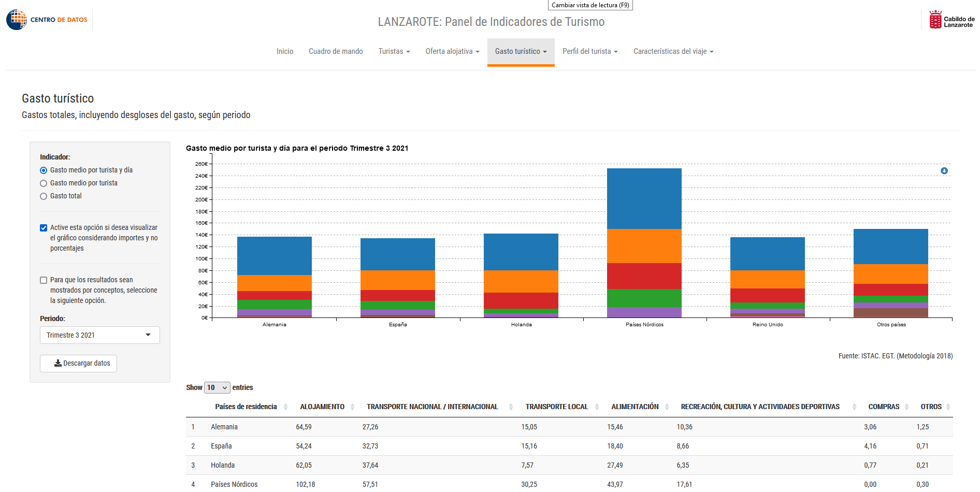Click the Descargar datos button
The width and height of the screenshot is (980, 492).
[x=79, y=364]
